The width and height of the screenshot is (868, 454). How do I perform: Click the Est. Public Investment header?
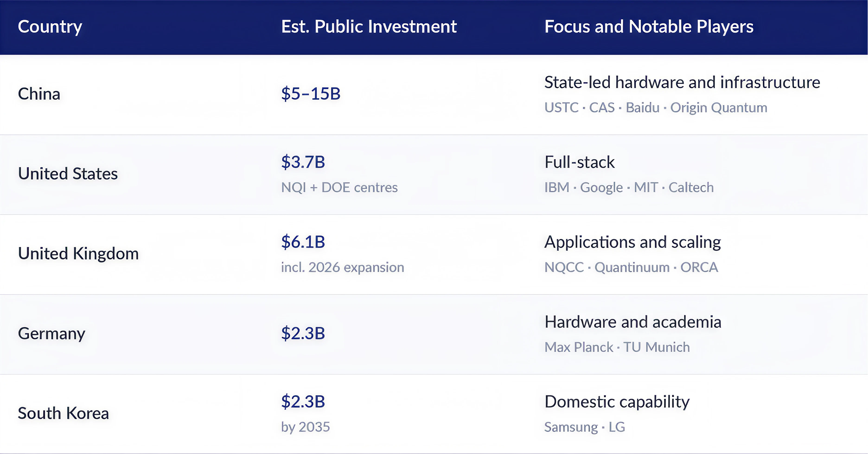[369, 27]
